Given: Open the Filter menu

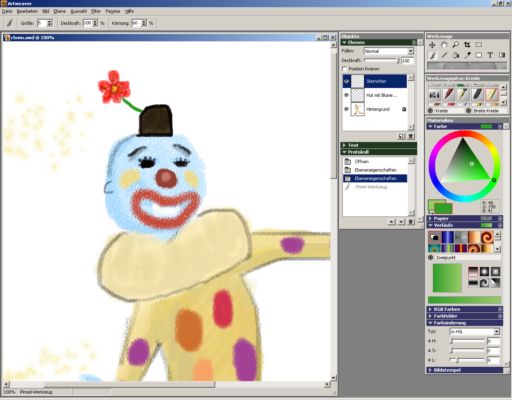Looking at the screenshot, I should click(96, 11).
